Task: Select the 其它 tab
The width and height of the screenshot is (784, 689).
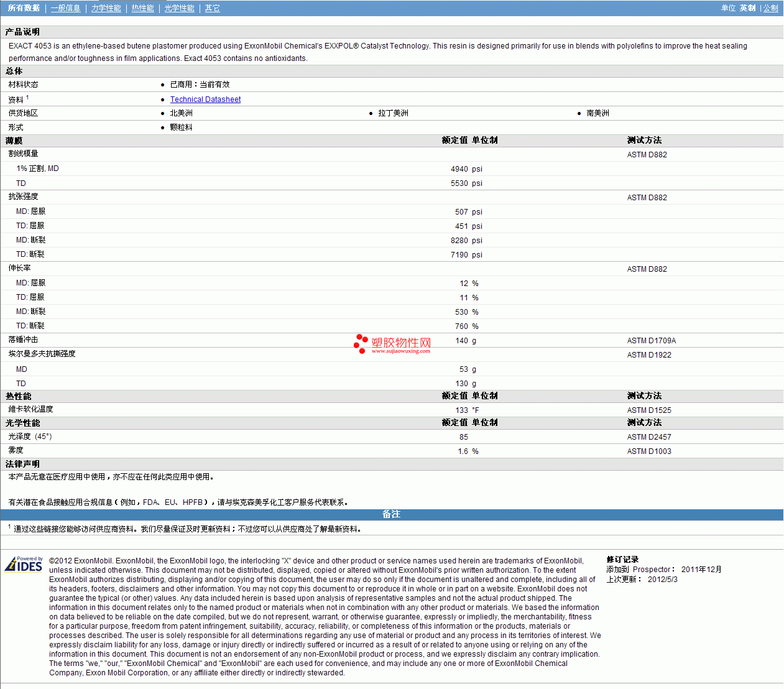Action: pos(213,8)
